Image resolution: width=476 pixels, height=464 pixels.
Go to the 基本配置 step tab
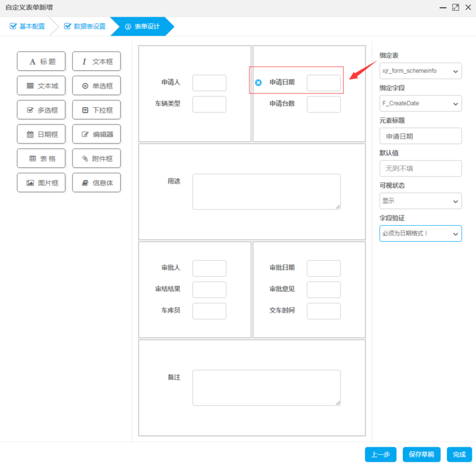[27, 27]
